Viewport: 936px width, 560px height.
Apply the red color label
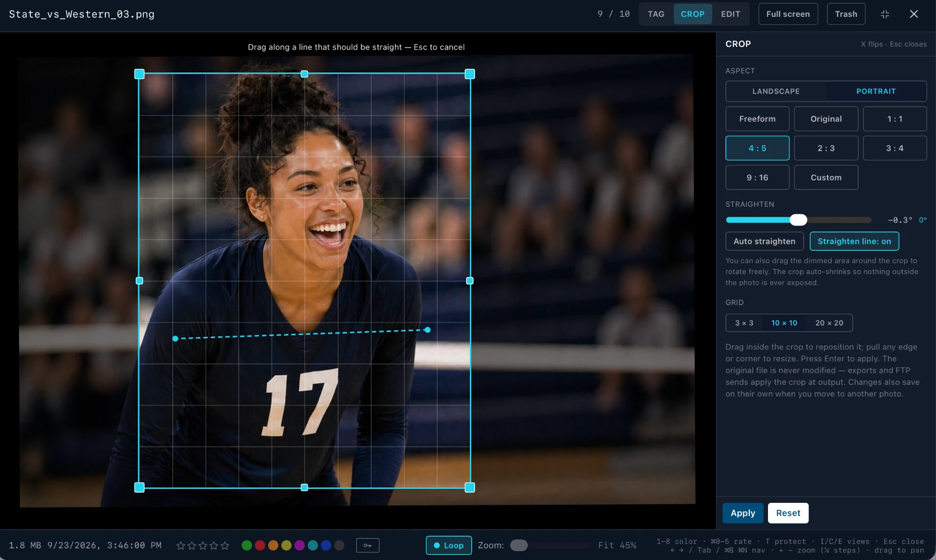[x=260, y=545]
